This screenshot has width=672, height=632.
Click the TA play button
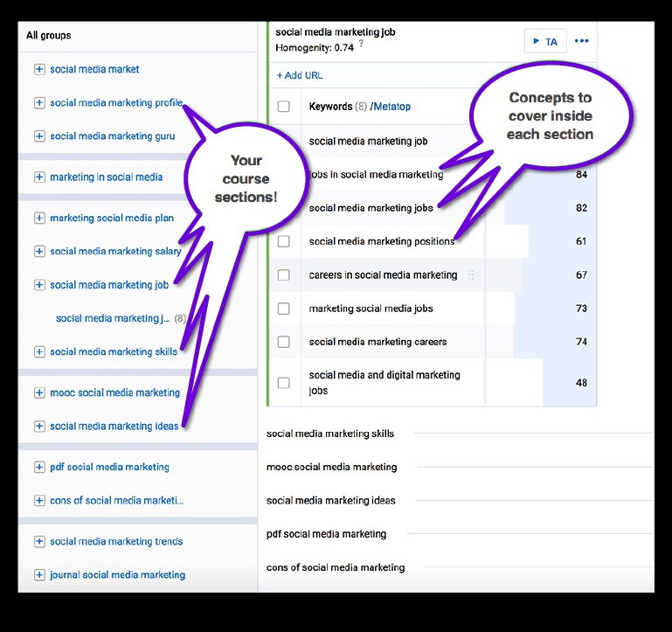545,41
